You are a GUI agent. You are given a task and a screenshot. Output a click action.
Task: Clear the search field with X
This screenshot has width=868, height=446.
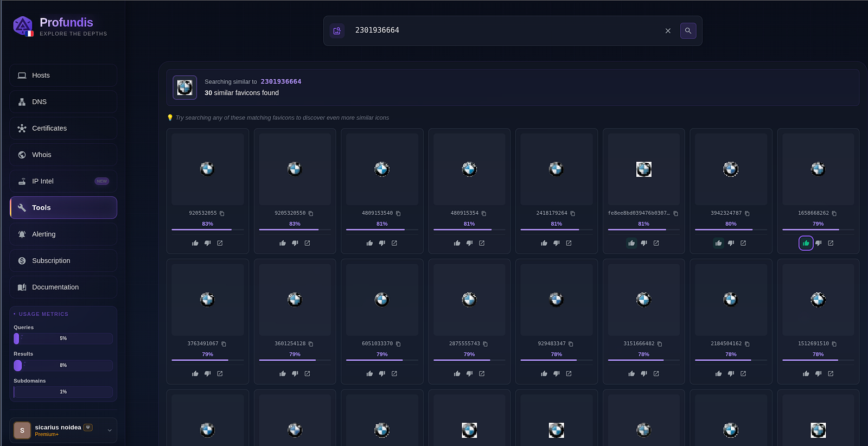pos(668,31)
